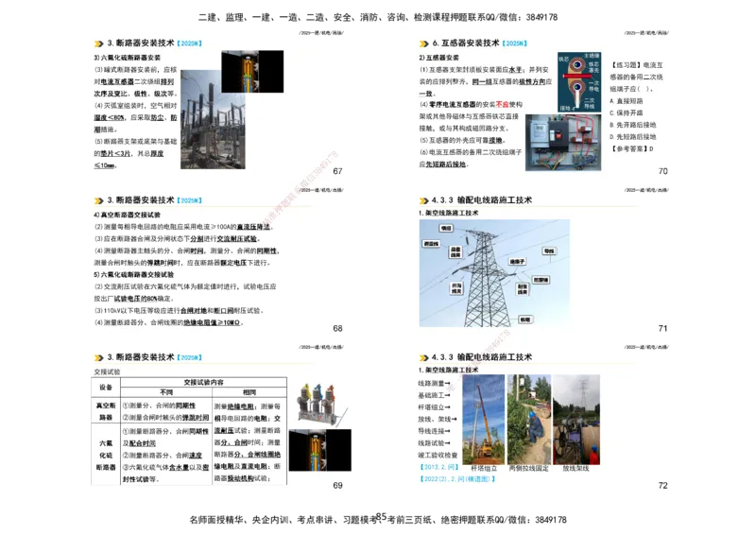Click answer option D 先短路后接地
Screen dimensions: 756x535
click(633, 137)
